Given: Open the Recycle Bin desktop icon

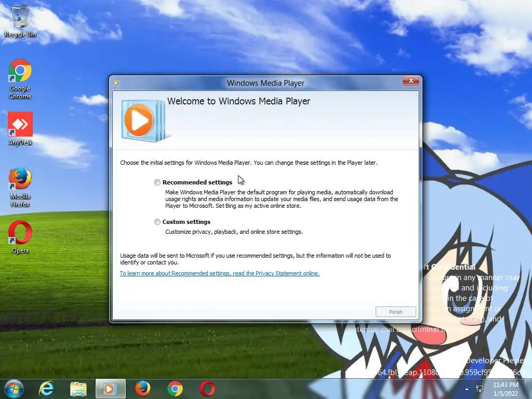Looking at the screenshot, I should 20,21.
